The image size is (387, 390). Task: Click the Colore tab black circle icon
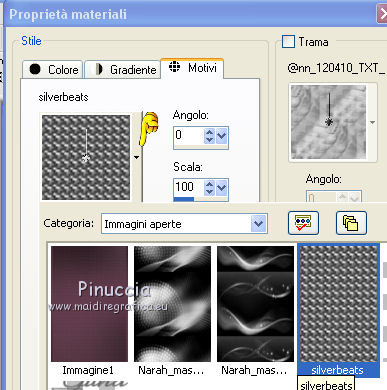[35, 69]
